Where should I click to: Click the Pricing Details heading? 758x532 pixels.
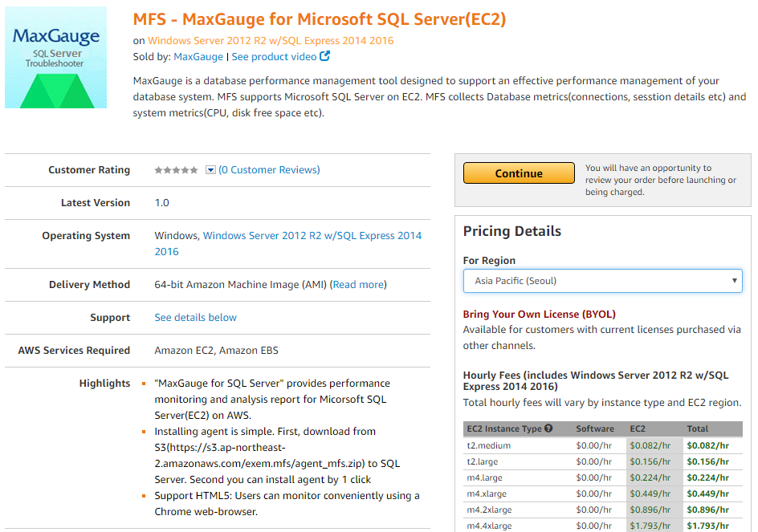tap(512, 231)
